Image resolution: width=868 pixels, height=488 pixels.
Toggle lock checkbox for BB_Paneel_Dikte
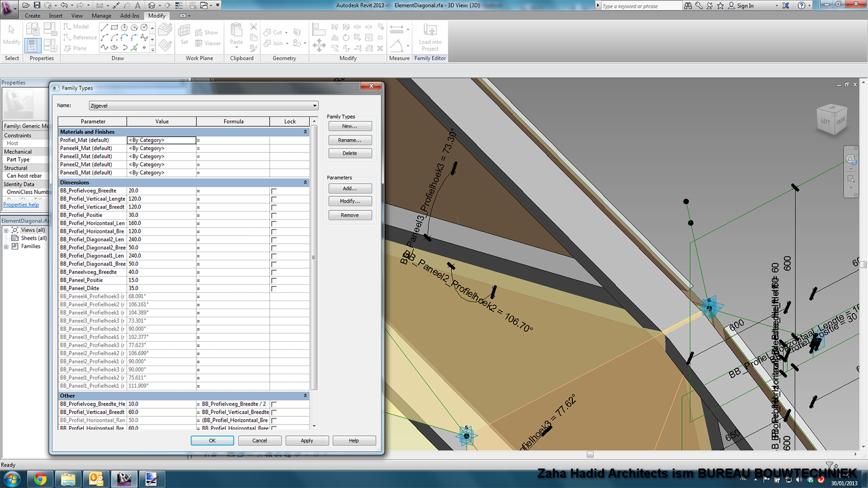click(x=274, y=288)
